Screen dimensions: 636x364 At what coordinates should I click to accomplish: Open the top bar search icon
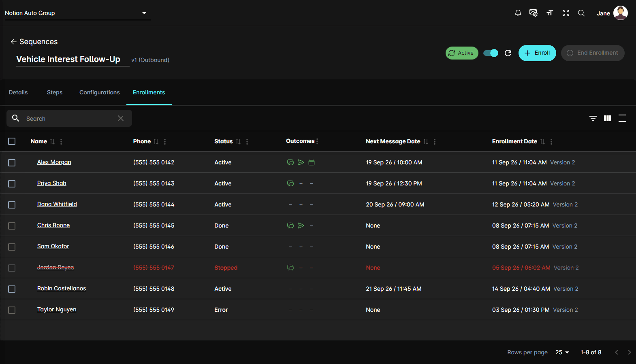point(581,13)
